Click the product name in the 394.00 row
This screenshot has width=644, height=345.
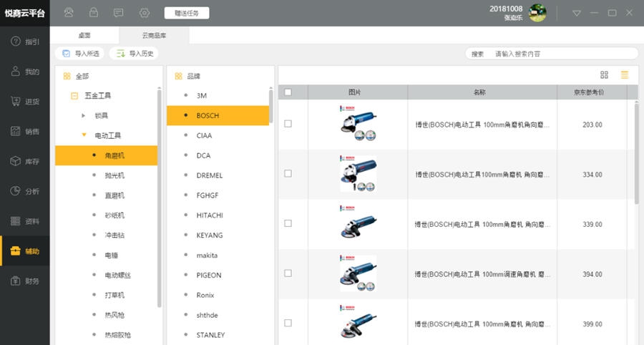point(482,274)
